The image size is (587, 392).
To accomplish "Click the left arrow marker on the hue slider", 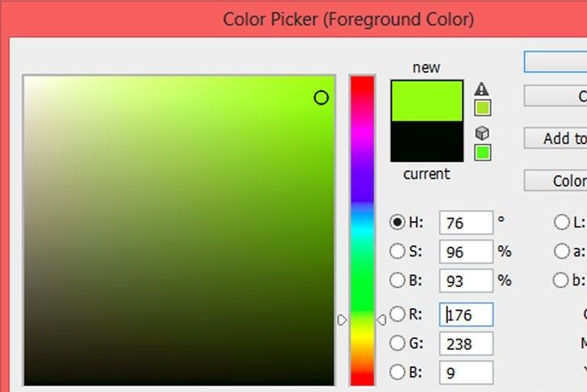I will pos(342,320).
